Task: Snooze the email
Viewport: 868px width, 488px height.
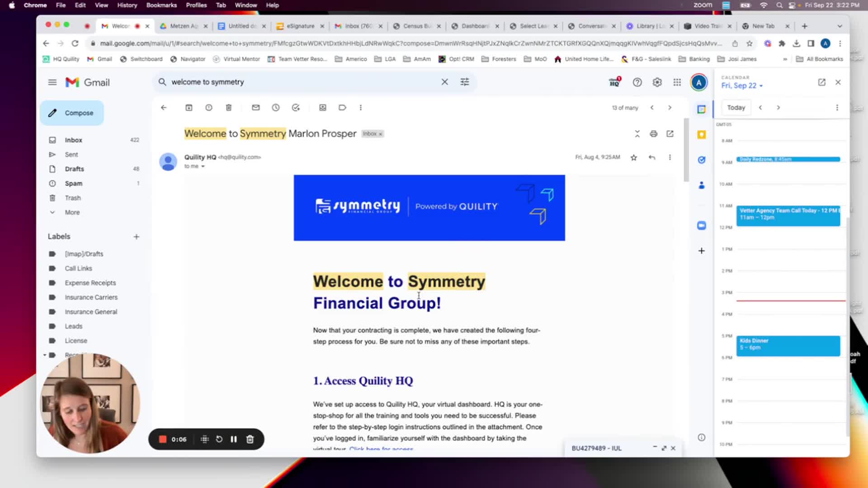Action: 276,108
